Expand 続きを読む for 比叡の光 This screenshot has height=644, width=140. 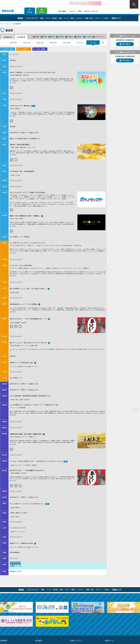(13, 155)
